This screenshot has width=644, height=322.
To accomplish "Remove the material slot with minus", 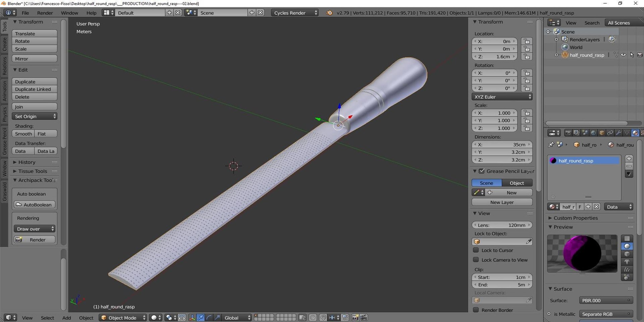I will coord(629,166).
